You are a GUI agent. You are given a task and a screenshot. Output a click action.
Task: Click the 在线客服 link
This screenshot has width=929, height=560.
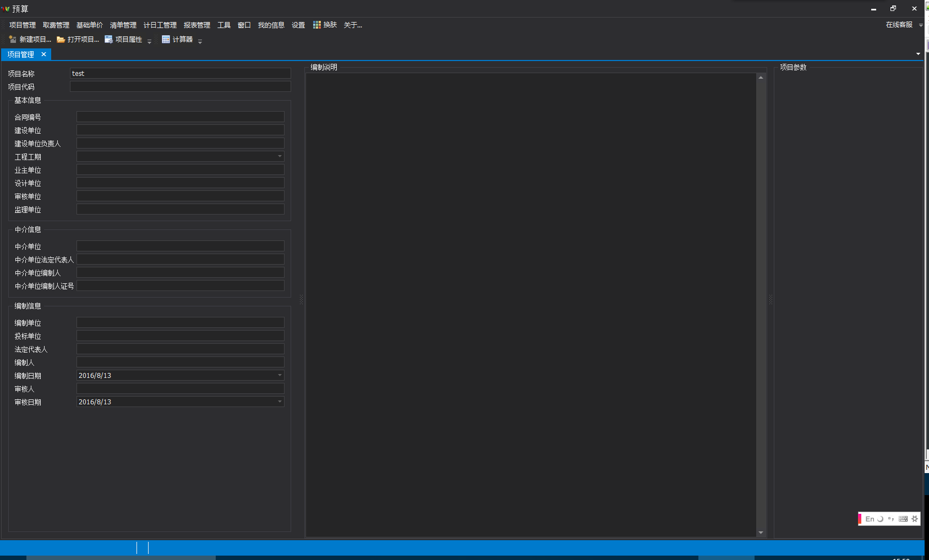click(x=899, y=25)
